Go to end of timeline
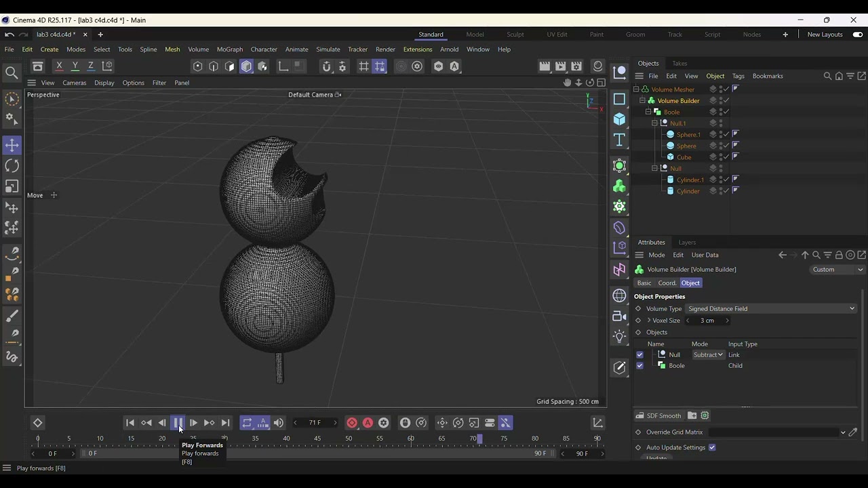868x488 pixels. 225,423
